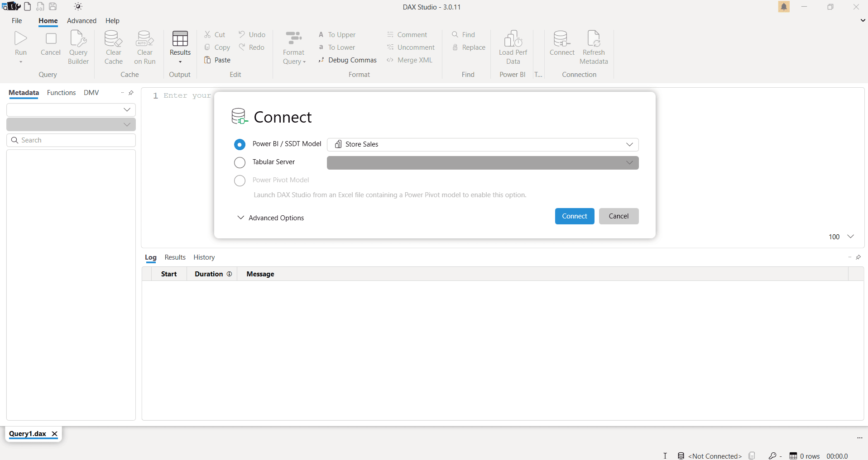Click the save icon in title bar
Image resolution: width=868 pixels, height=460 pixels.
(53, 7)
